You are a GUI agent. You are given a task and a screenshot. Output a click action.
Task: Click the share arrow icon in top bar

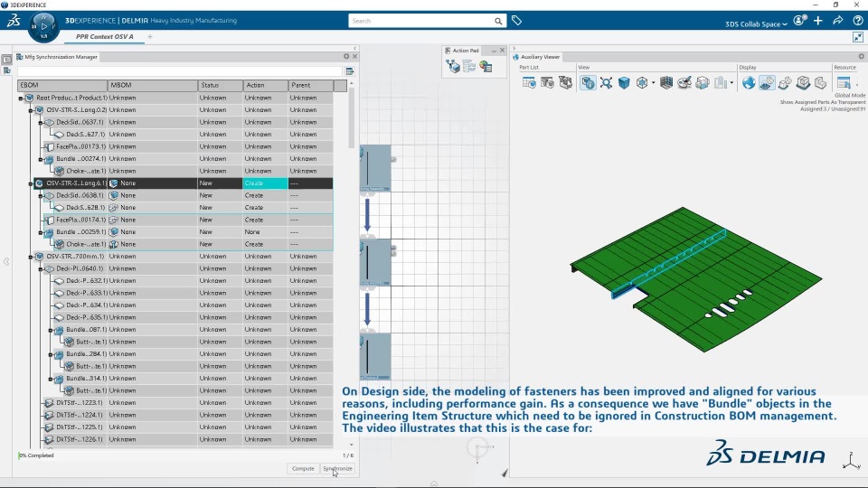pyautogui.click(x=837, y=21)
